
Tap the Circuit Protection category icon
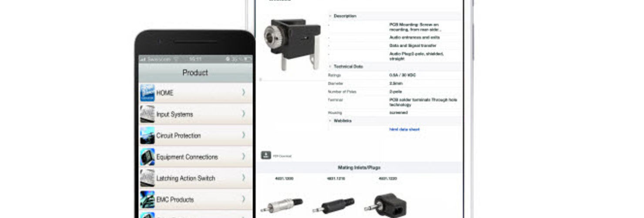click(x=147, y=136)
